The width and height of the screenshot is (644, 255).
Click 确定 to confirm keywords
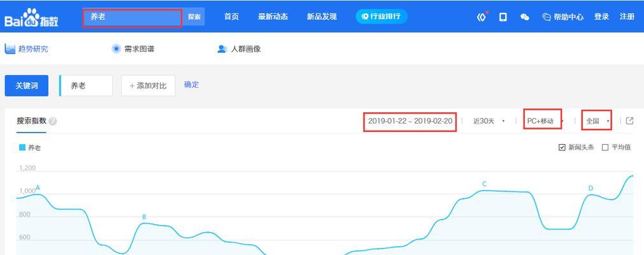click(x=191, y=85)
